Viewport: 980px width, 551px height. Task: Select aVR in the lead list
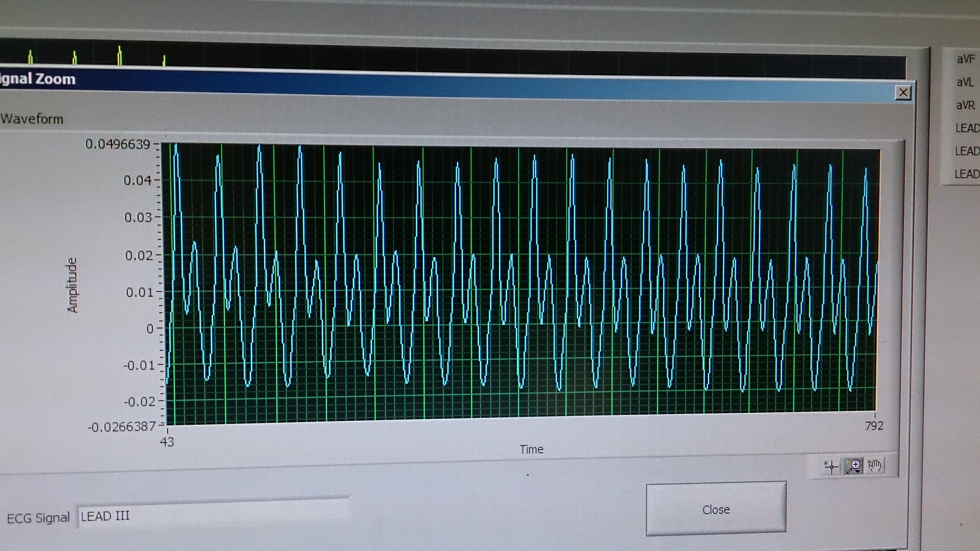coord(965,105)
